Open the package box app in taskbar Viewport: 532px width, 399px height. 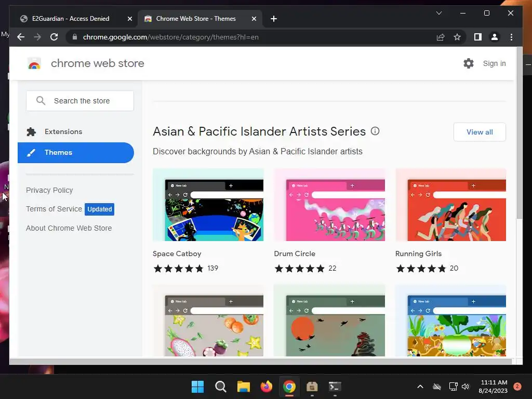(312, 387)
